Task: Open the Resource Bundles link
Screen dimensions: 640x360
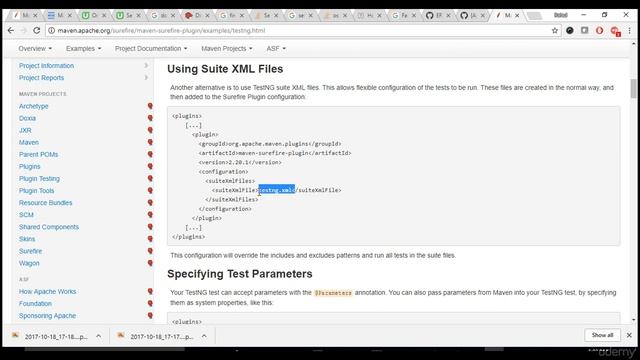Action: click(45, 203)
